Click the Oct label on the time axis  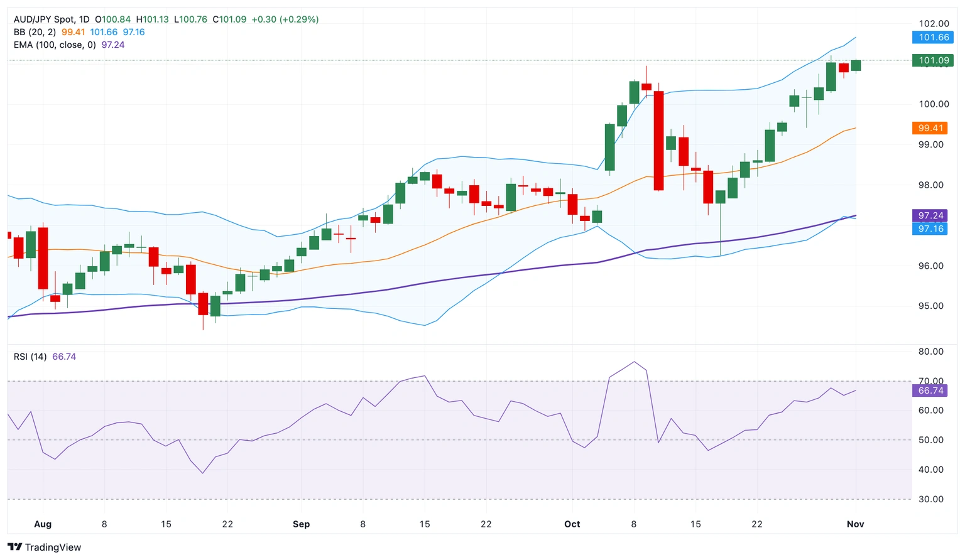572,524
